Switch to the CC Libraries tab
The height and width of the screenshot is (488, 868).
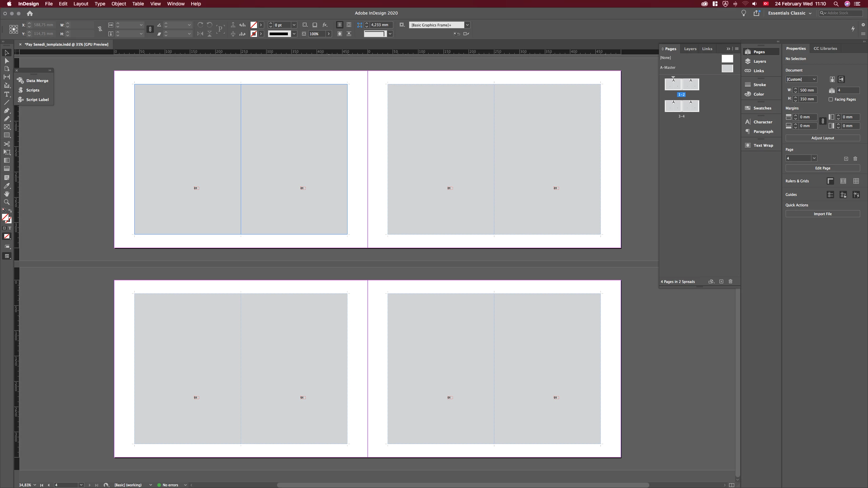(x=825, y=48)
